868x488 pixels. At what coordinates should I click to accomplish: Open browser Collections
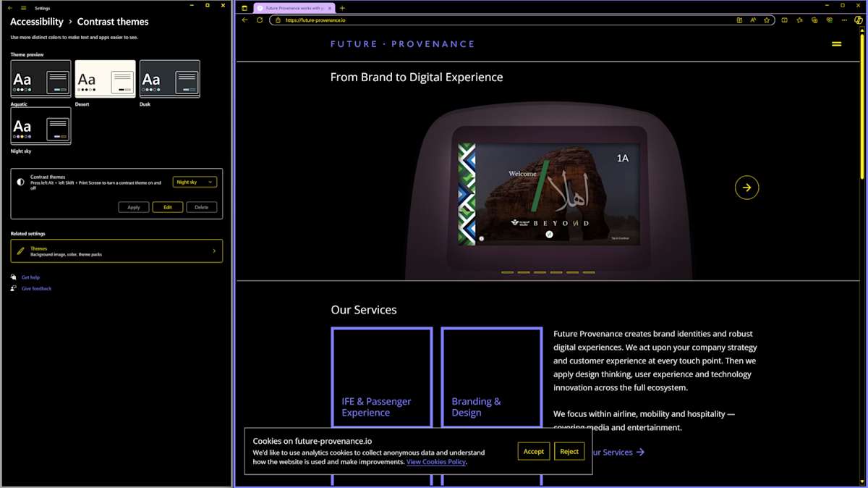[814, 20]
